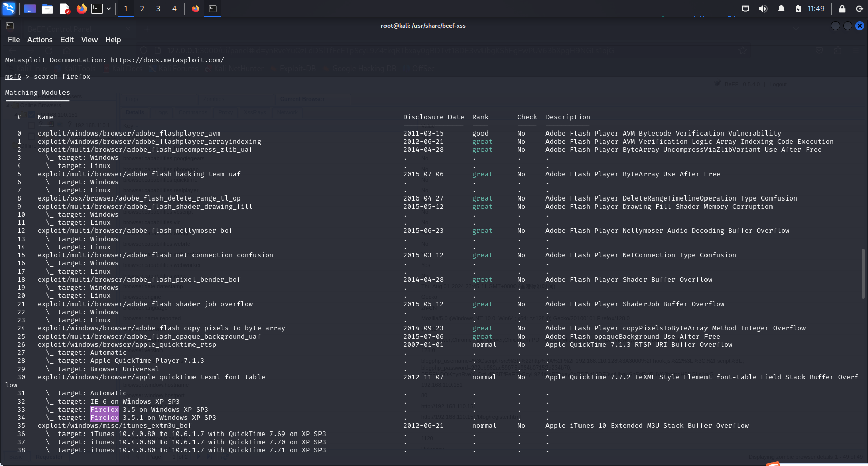Open the Help menu
This screenshot has height=466, width=868.
pos(113,39)
